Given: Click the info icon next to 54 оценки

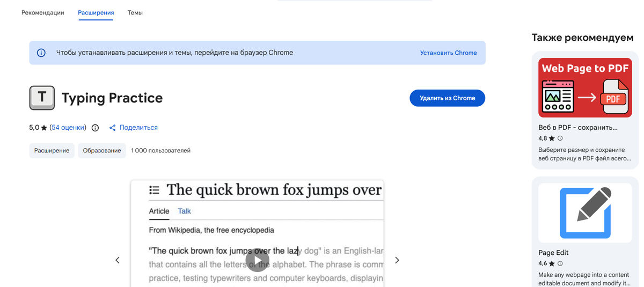Looking at the screenshot, I should point(95,128).
